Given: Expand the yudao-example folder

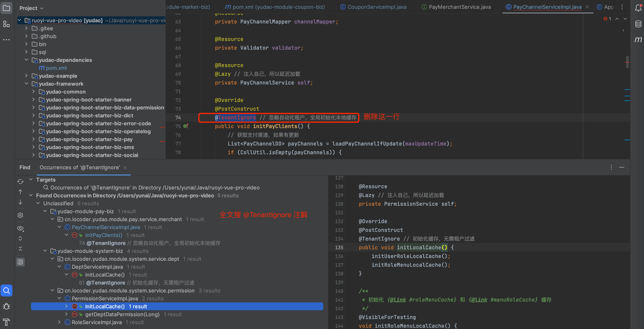Looking at the screenshot, I should (x=27, y=76).
